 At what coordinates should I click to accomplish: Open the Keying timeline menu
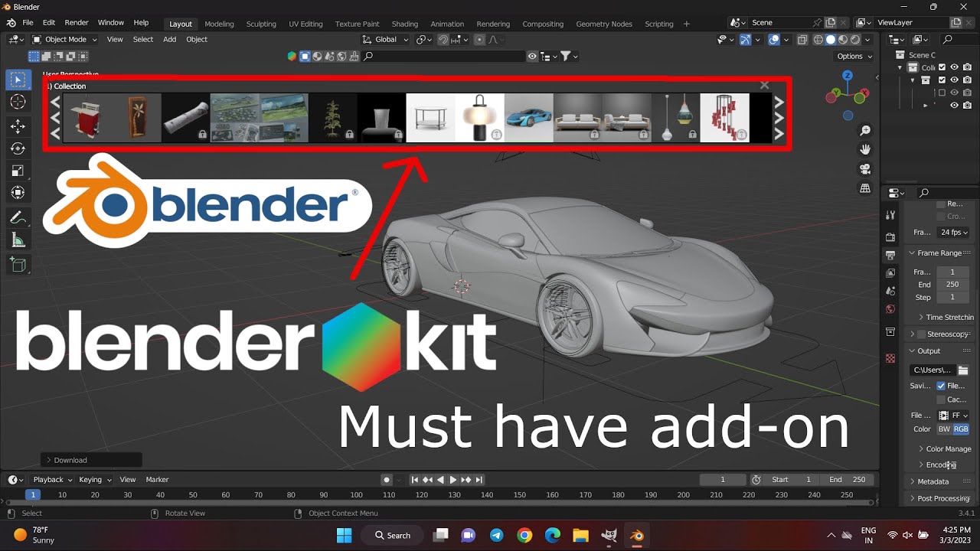pos(95,480)
